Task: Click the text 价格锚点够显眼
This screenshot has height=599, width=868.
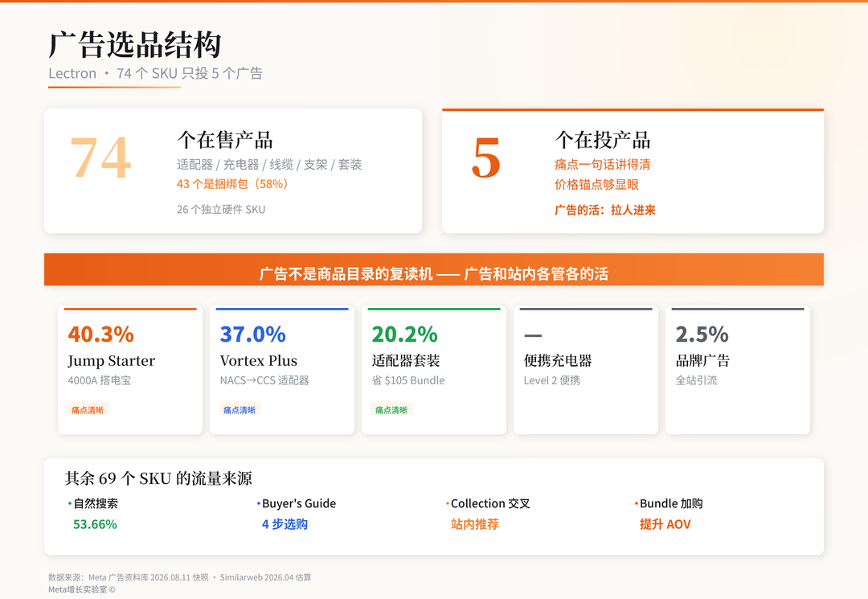Action: coord(596,184)
